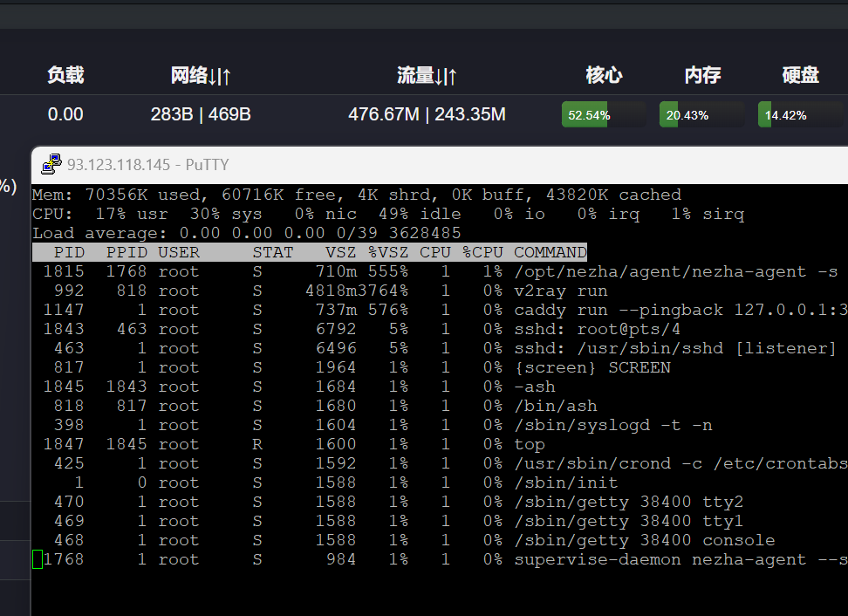Click the Mem usage line in the terminal
The height and width of the screenshot is (616, 848).
[357, 195]
